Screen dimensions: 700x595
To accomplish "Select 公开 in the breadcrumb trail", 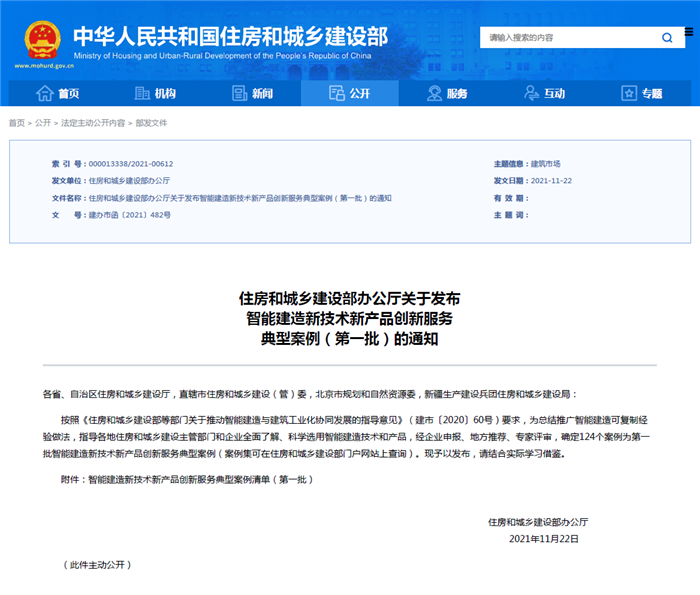I will coord(43,123).
